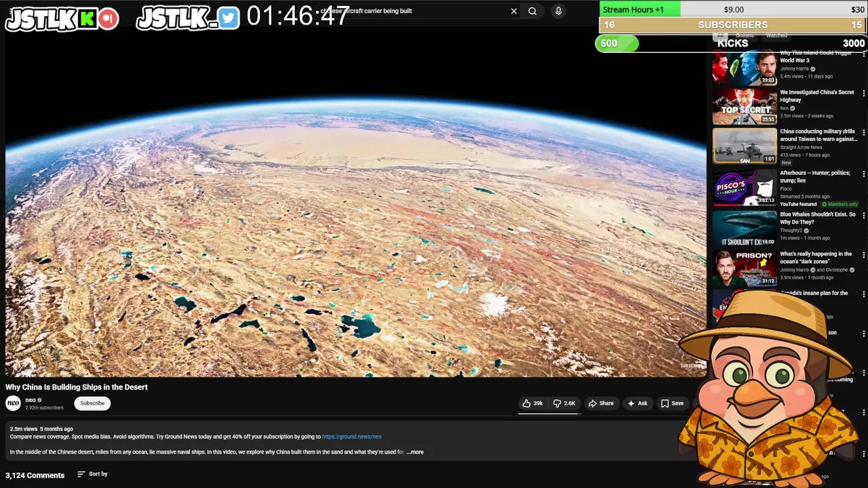This screenshot has height=488, width=868.
Task: Open options menu for Canada's insane plan video
Action: 863,294
